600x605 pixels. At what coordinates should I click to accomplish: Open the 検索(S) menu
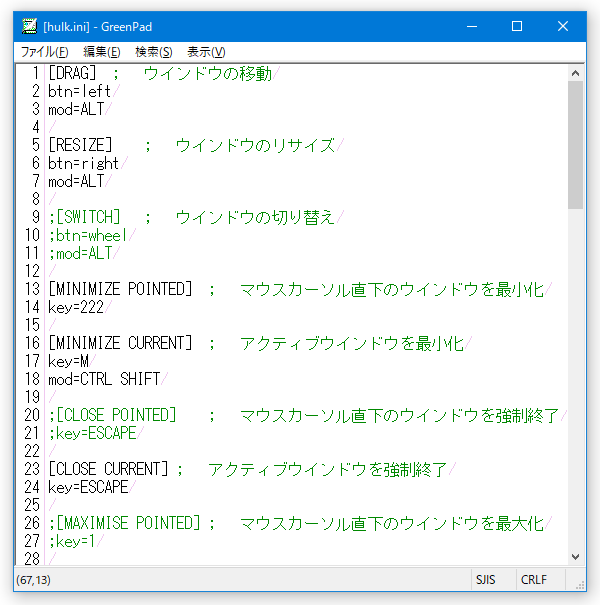[154, 52]
